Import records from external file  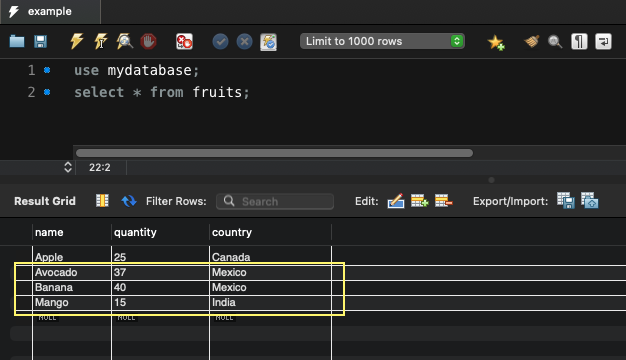(589, 200)
